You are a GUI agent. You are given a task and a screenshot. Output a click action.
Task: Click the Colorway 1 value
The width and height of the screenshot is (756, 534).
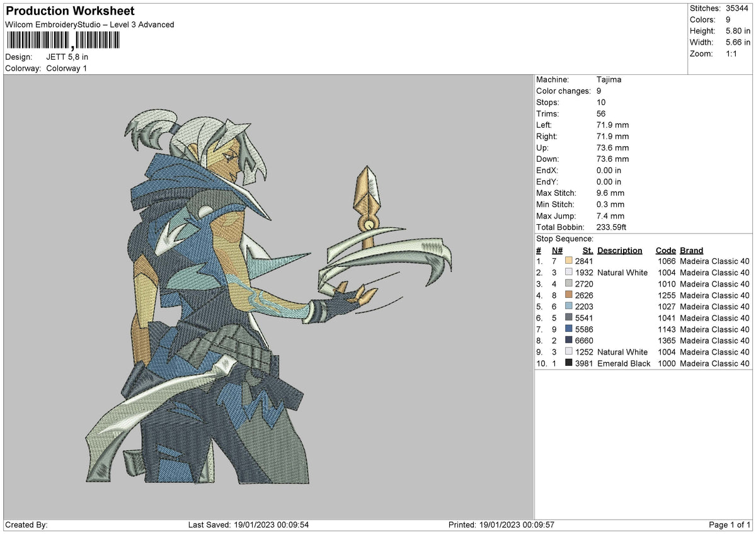(x=67, y=68)
